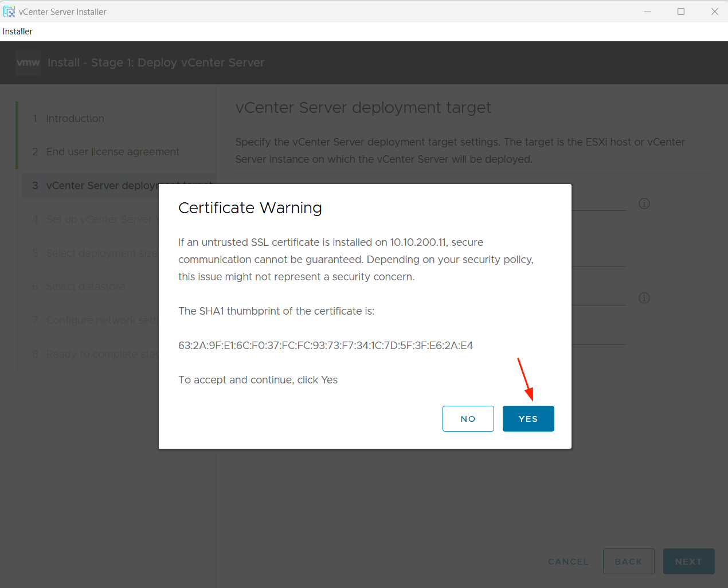The height and width of the screenshot is (588, 728).
Task: Click 'The SHA1 thumbprint of the certificate is:' text
Action: coord(276,311)
